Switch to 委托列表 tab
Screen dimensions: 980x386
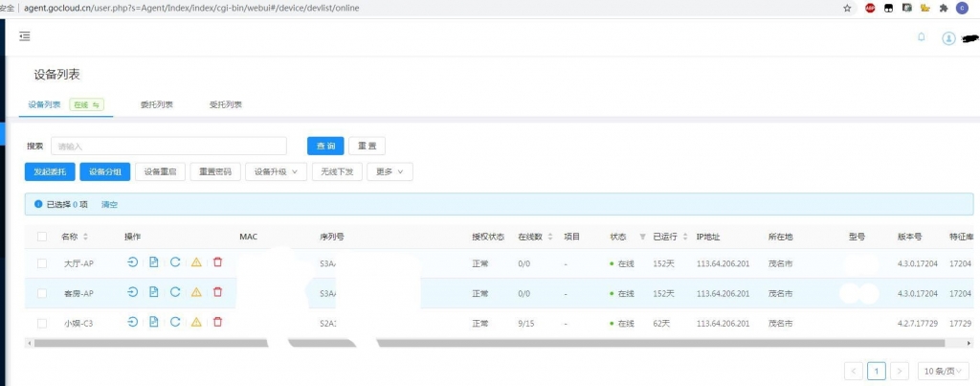tap(157, 104)
